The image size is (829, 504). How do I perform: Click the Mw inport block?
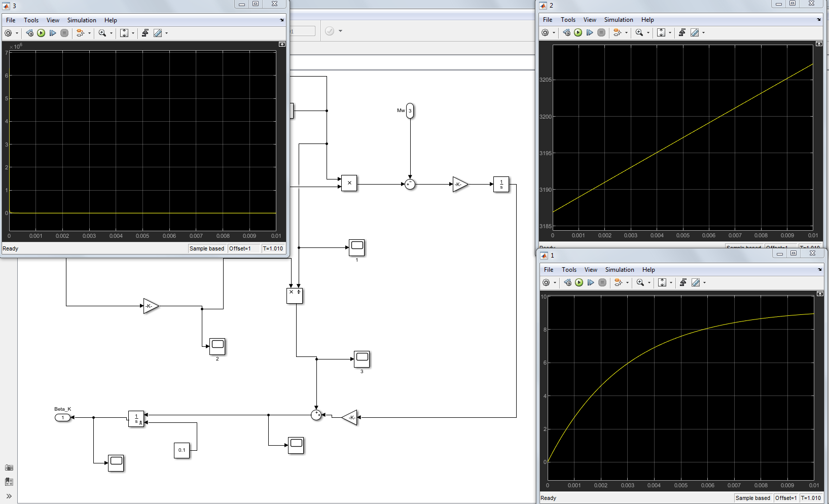410,111
